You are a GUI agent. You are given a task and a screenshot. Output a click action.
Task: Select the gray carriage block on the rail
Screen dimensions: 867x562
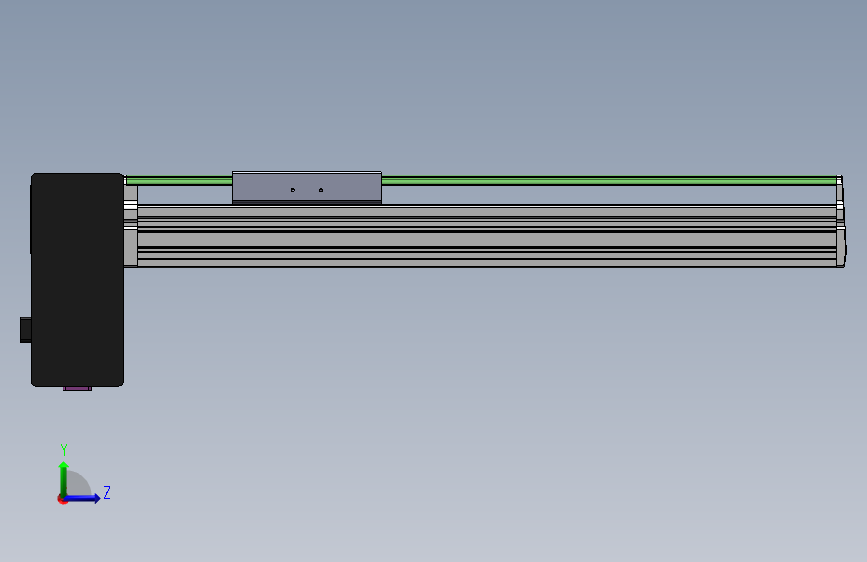point(307,188)
